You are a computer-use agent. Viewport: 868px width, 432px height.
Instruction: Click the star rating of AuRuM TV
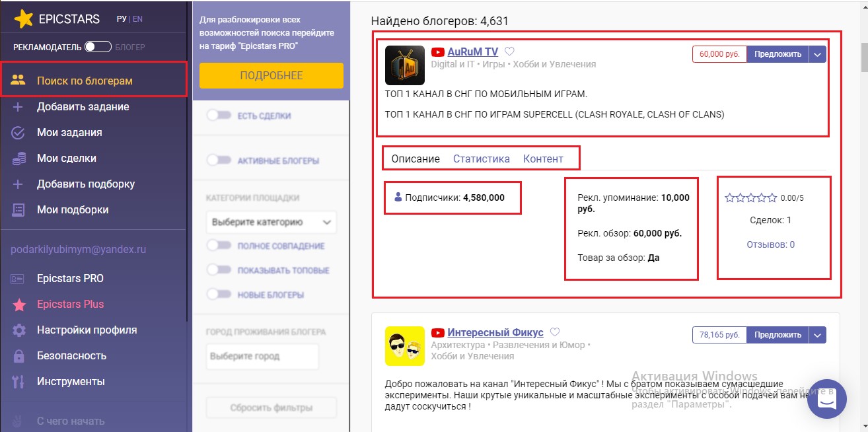click(751, 197)
